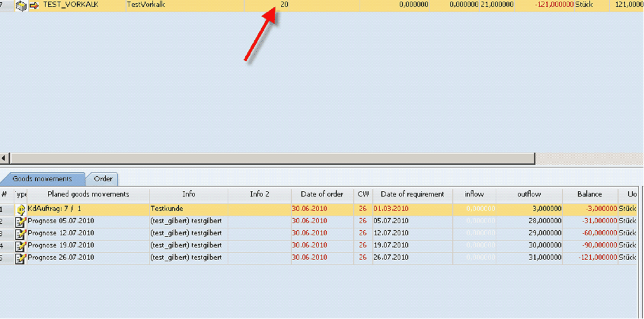Click the Date of order column header
The height and width of the screenshot is (319, 644).
[322, 194]
